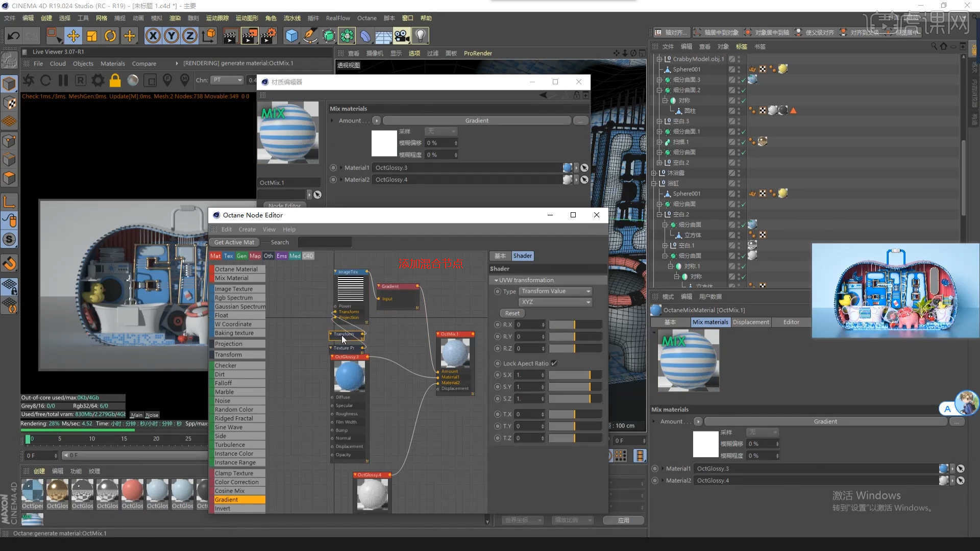Viewport: 980px width, 551px height.
Task: Click the X axis lock icon
Action: [x=153, y=36]
